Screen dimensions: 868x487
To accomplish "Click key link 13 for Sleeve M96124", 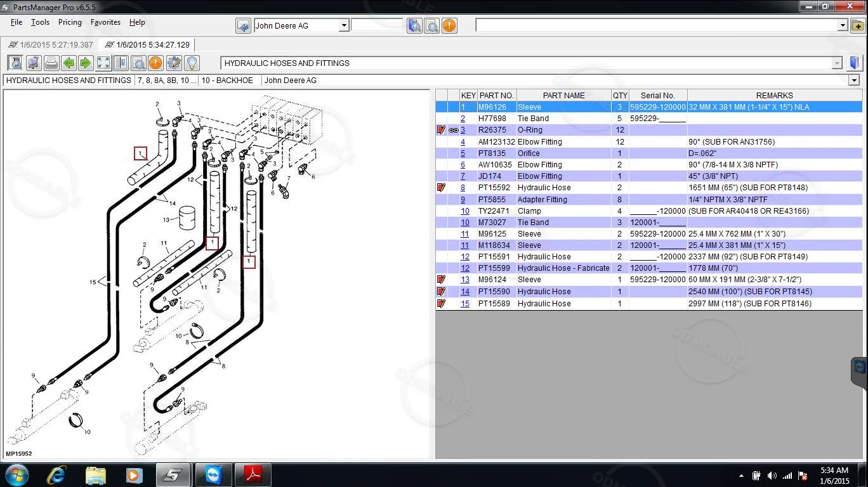I will [x=465, y=280].
